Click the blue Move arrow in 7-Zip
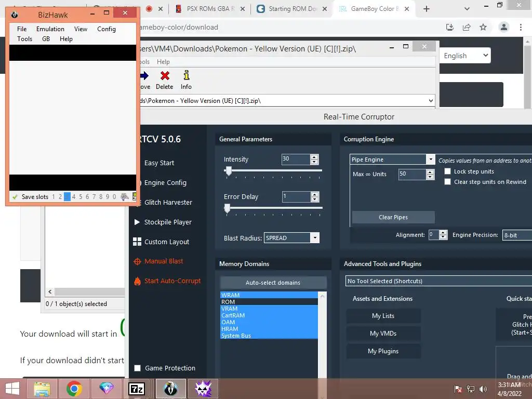 pos(144,75)
